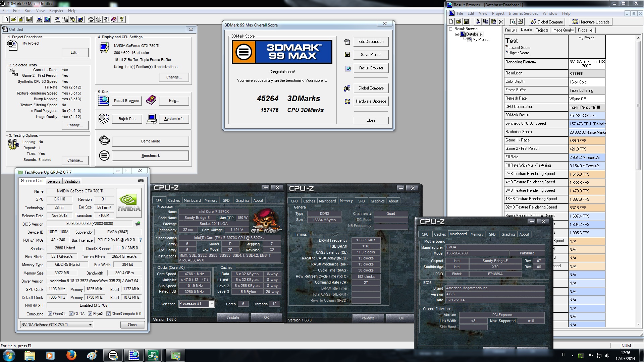Open the Internet Services menu in Result Browser
The height and width of the screenshot is (362, 644).
523,13
